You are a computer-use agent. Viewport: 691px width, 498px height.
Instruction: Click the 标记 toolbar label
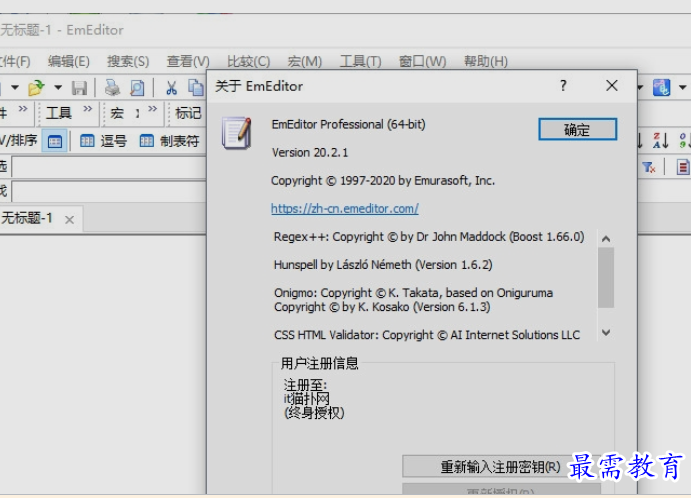pos(188,113)
